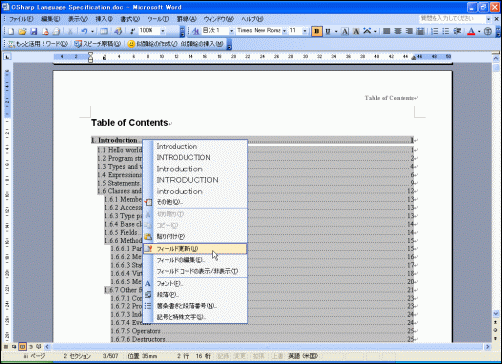The width and height of the screenshot is (502, 364).
Task: Open the font color dropdown arrow
Action: [x=479, y=31]
